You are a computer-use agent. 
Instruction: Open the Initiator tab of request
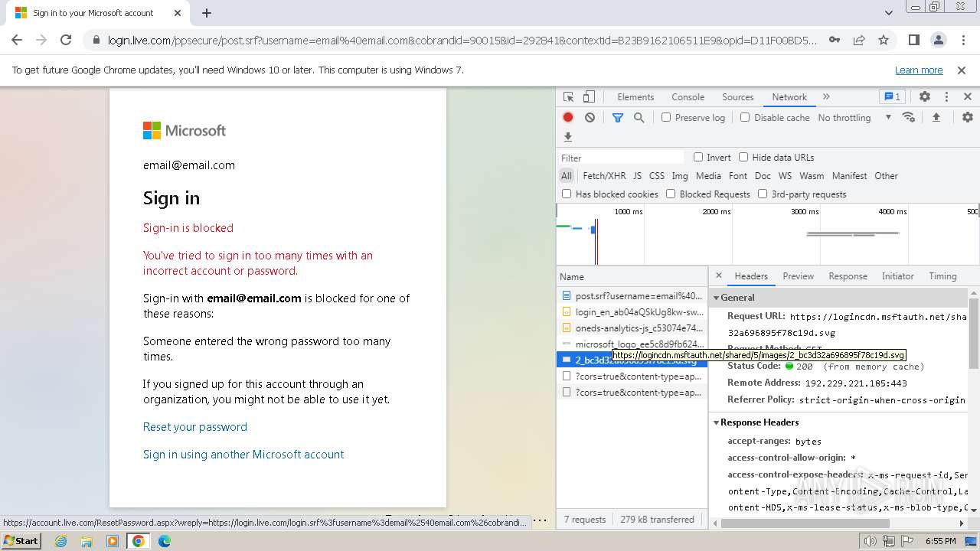(897, 276)
